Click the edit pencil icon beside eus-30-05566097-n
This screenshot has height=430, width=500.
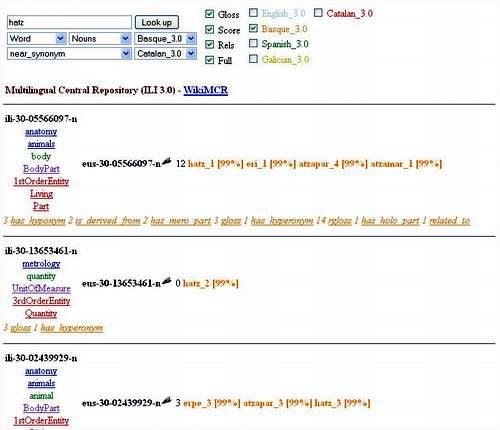pos(167,161)
